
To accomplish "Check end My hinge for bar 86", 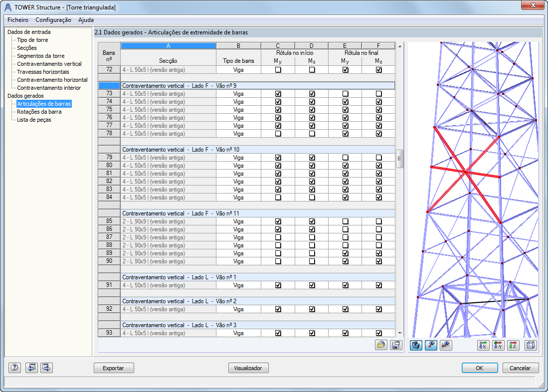I will click(x=345, y=229).
